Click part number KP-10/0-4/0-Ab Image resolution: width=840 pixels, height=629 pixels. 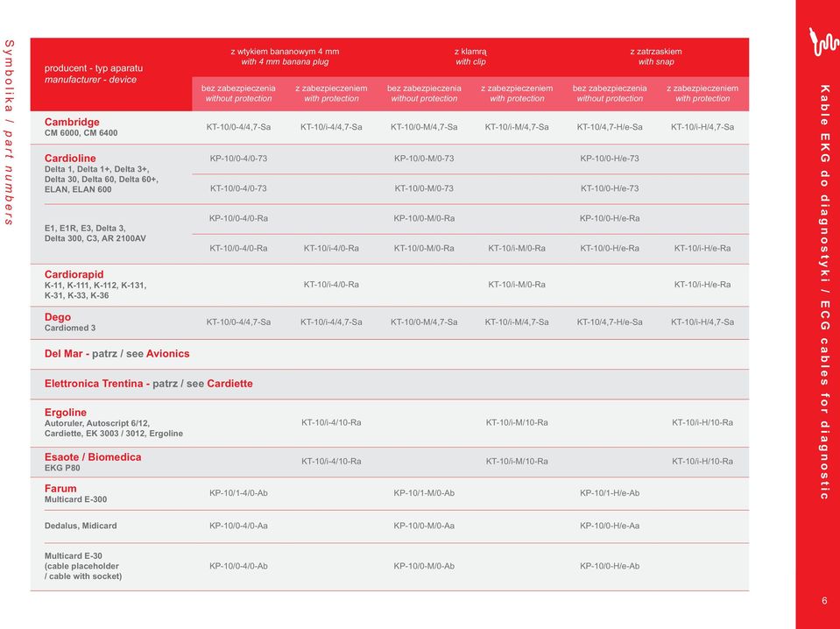point(238,566)
